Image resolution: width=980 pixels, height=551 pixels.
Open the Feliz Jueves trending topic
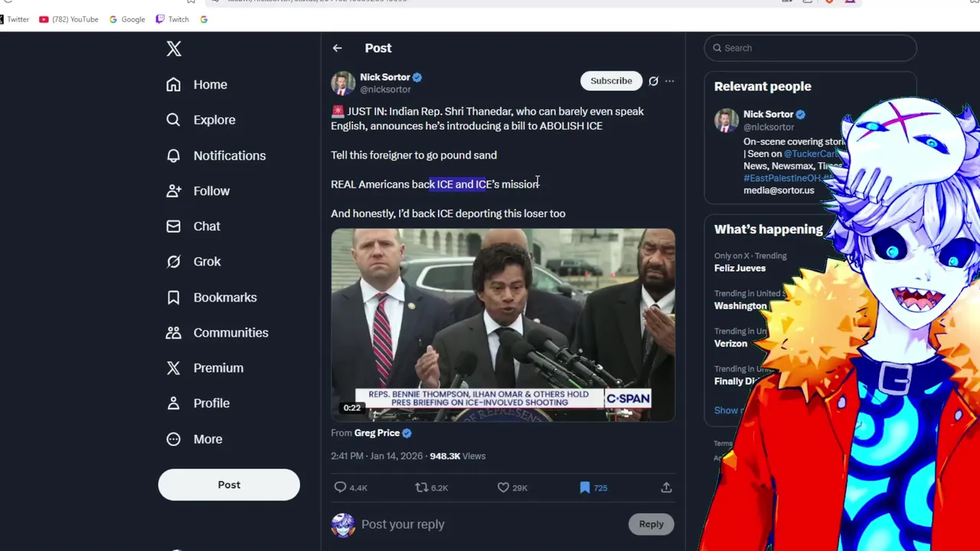point(740,268)
